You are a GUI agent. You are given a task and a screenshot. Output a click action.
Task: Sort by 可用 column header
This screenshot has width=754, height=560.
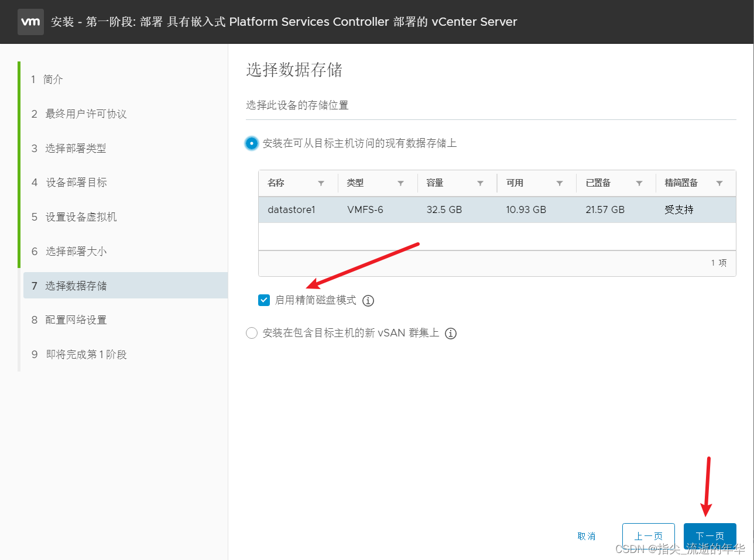coord(515,183)
